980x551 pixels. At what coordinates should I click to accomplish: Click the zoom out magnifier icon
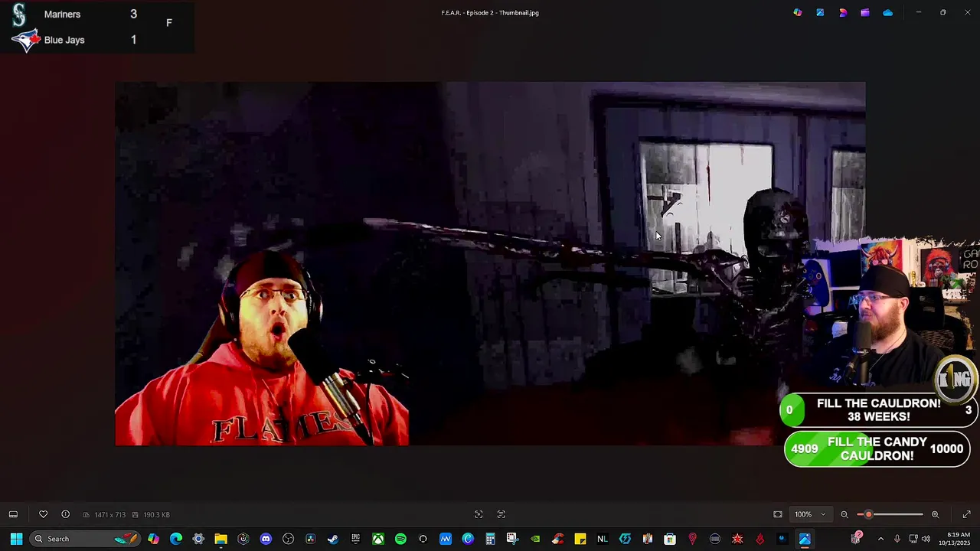tap(844, 514)
